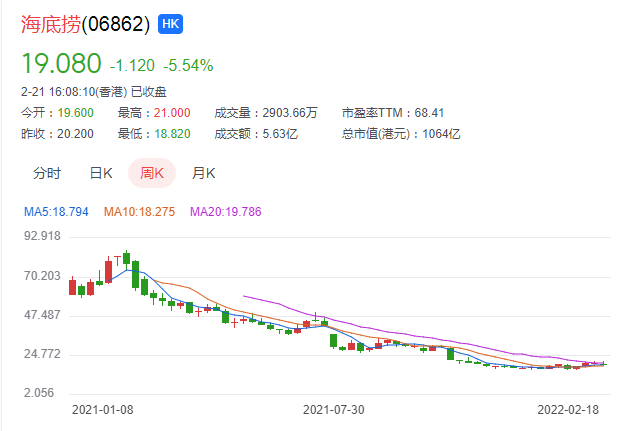Viewport: 626px width, 431px height.
Task: Click the 2022-02-18 date axis label
Action: click(568, 410)
